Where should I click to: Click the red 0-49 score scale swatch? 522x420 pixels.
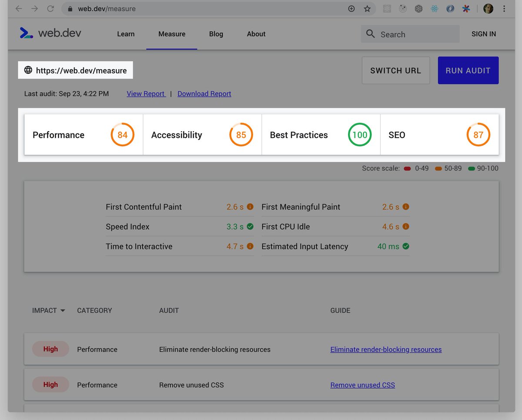[x=407, y=168]
